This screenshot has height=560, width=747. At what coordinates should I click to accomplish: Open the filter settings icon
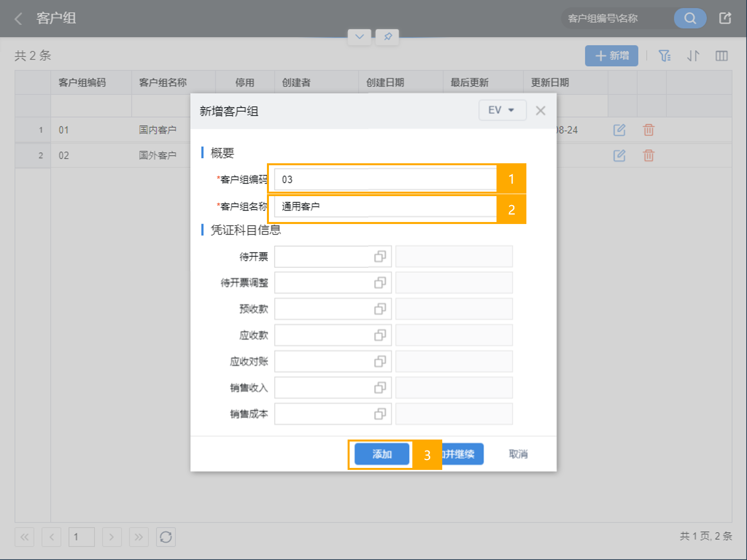pos(665,56)
